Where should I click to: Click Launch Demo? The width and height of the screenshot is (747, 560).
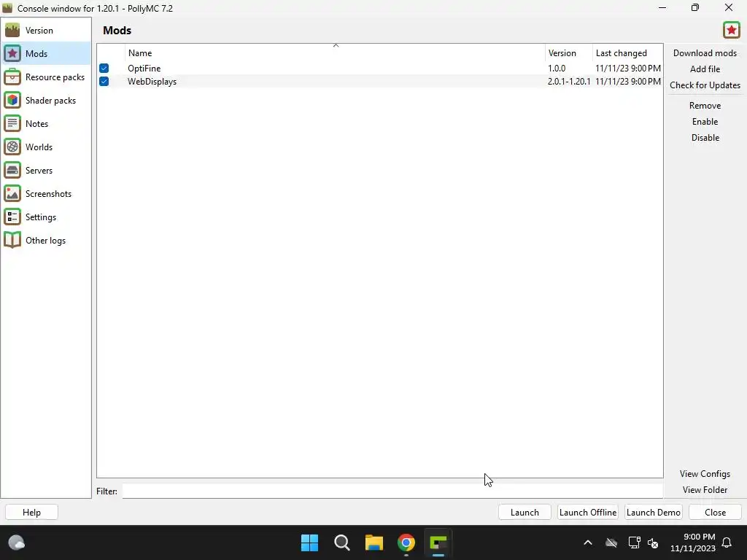click(x=653, y=513)
